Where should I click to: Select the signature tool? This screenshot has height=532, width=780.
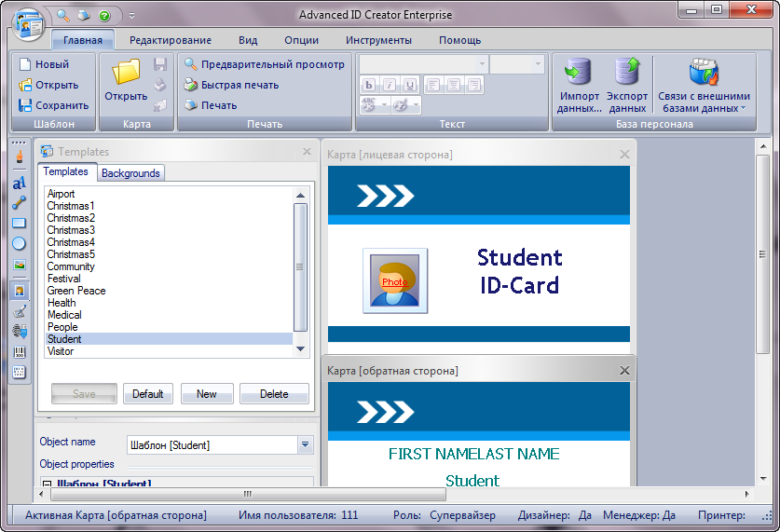19,310
